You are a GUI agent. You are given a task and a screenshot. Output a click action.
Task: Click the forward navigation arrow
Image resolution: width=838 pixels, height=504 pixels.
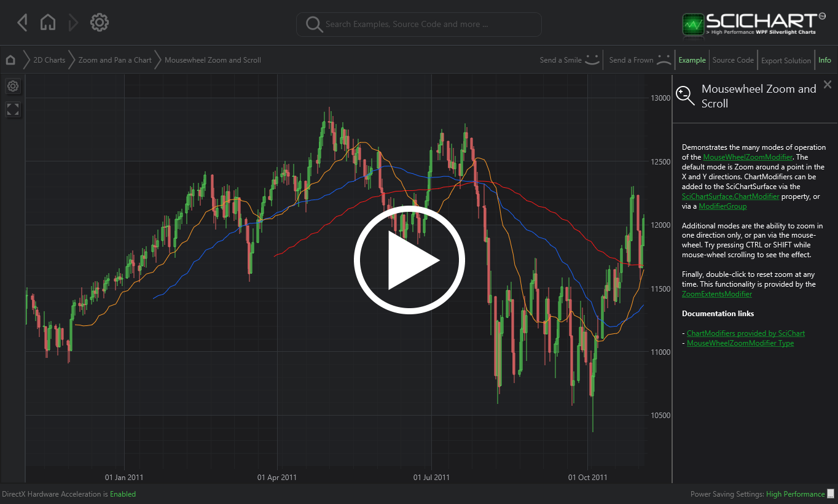[x=72, y=22]
